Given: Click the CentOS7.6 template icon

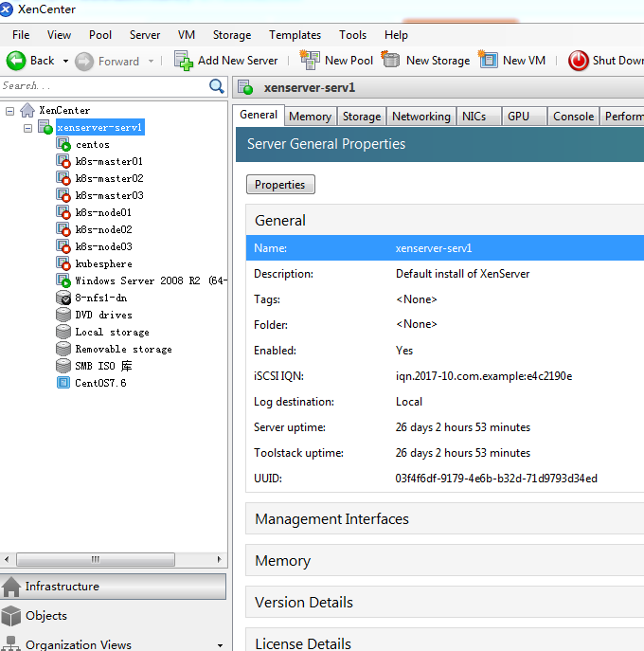Looking at the screenshot, I should click(x=63, y=383).
